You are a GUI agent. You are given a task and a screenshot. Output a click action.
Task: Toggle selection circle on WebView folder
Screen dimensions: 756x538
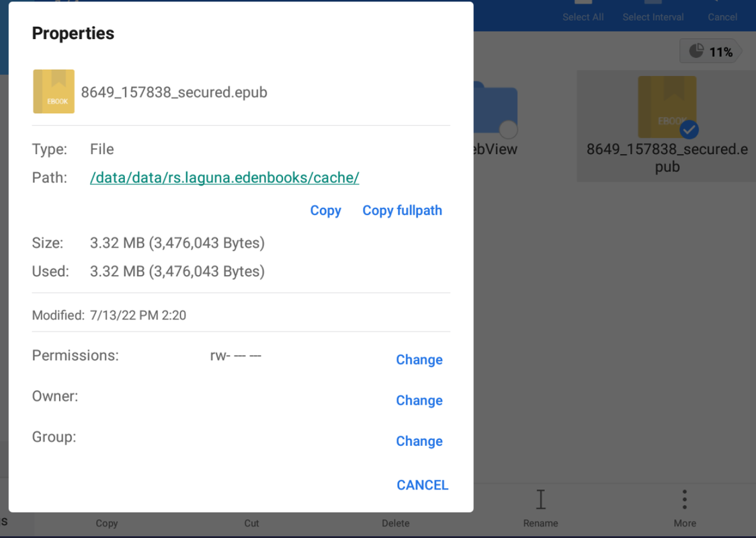coord(508,129)
